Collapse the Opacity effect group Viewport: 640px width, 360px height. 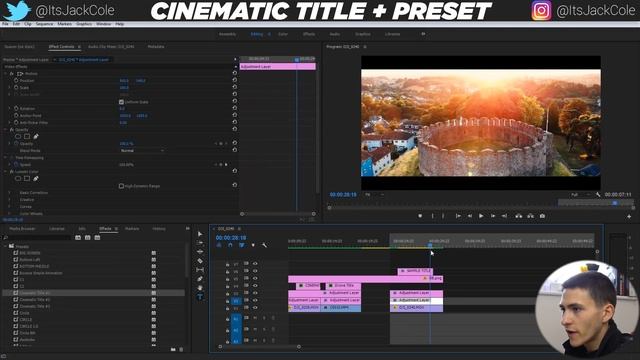(6, 129)
